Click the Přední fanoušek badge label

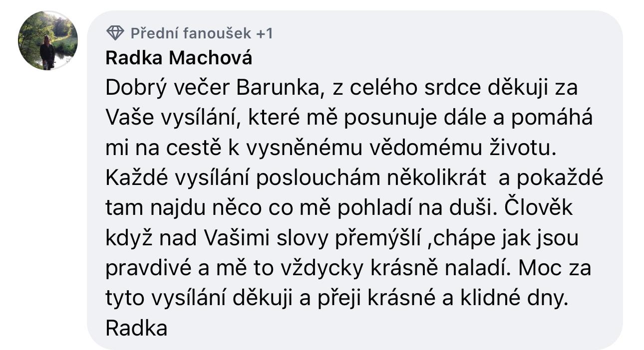click(191, 33)
